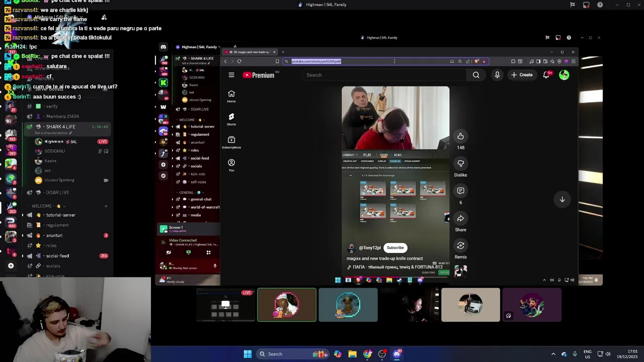Screen dimensions: 644x362
Task: Click the YouTube Create button
Action: (522, 75)
